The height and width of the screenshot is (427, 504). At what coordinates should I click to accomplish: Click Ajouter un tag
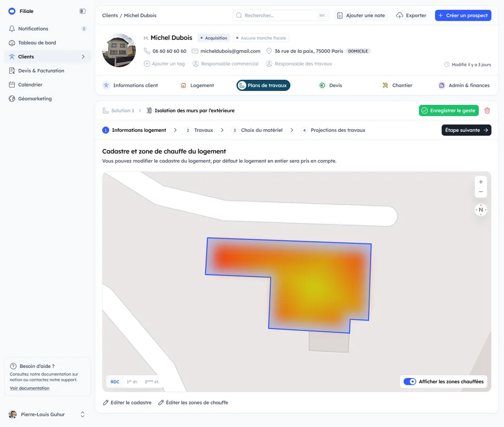pyautogui.click(x=164, y=63)
